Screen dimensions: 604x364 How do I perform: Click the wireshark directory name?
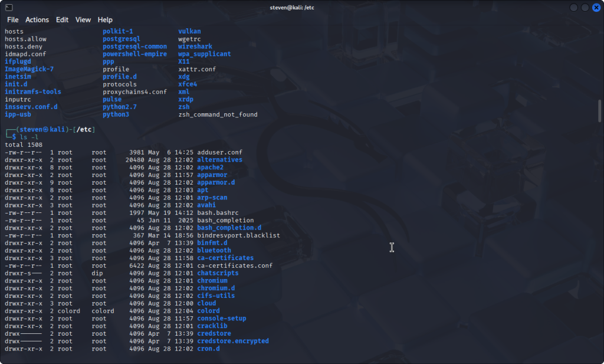click(195, 46)
